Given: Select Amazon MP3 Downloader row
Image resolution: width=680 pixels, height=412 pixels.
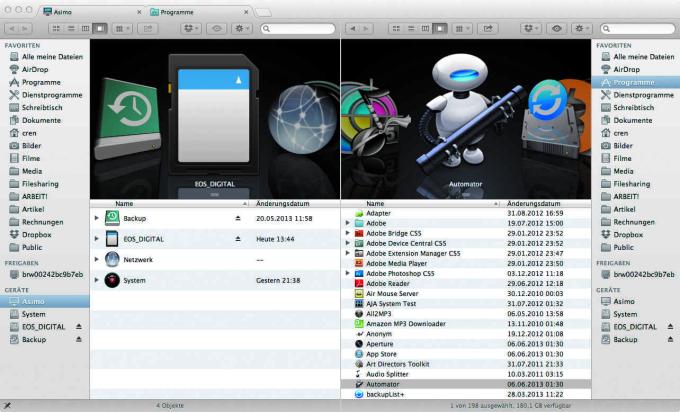Looking at the screenshot, I should tap(466, 324).
